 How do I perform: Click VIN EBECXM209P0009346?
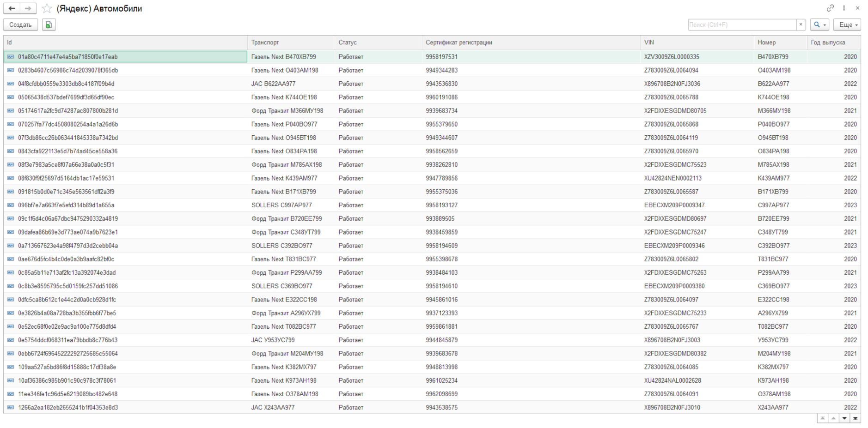coord(674,246)
